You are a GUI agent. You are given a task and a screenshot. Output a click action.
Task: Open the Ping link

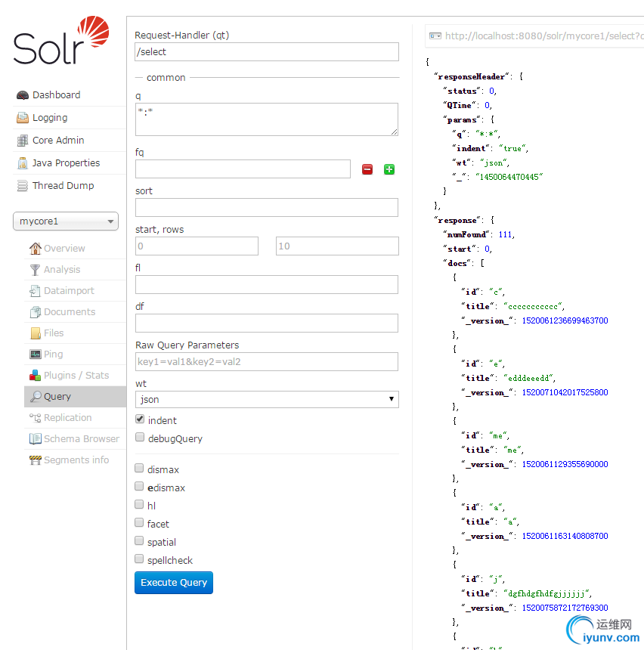[53, 354]
